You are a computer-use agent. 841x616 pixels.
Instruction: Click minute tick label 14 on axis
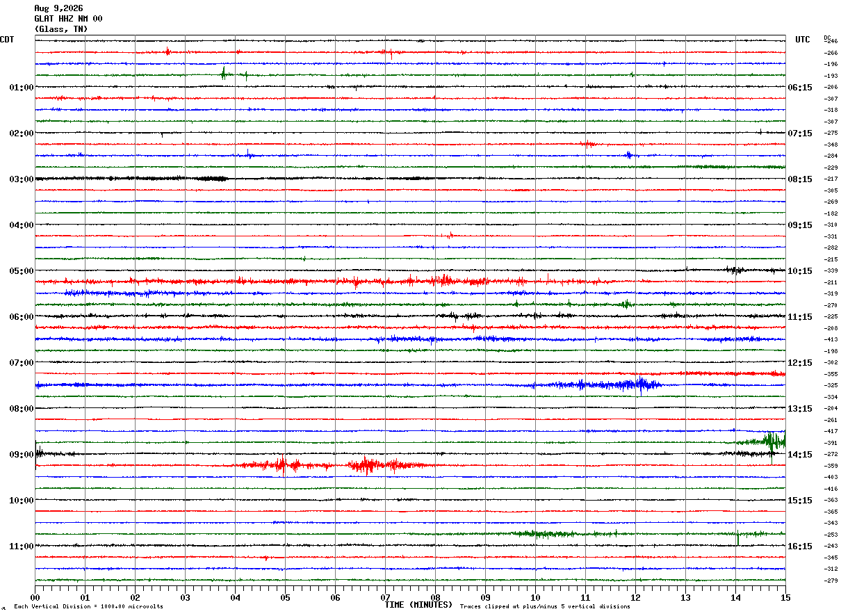point(735,597)
